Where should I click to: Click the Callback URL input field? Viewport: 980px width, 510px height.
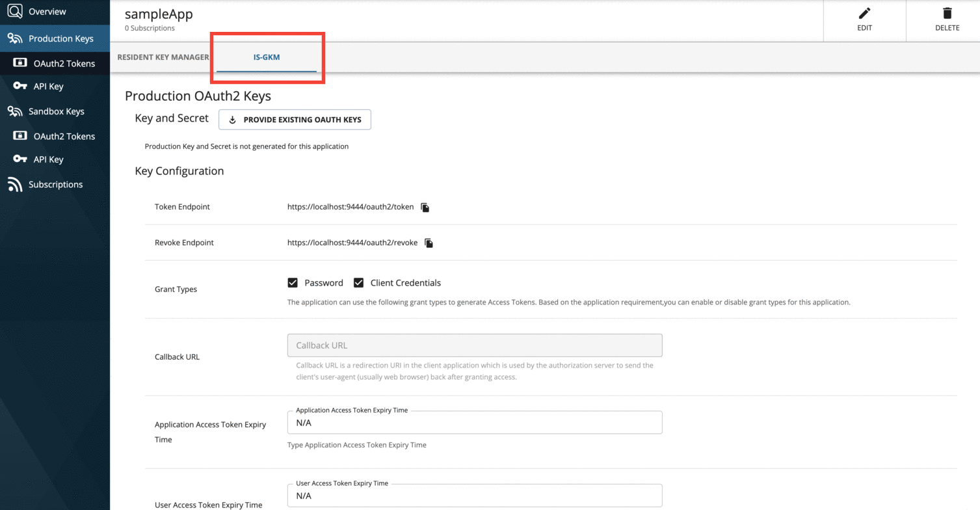pos(475,345)
